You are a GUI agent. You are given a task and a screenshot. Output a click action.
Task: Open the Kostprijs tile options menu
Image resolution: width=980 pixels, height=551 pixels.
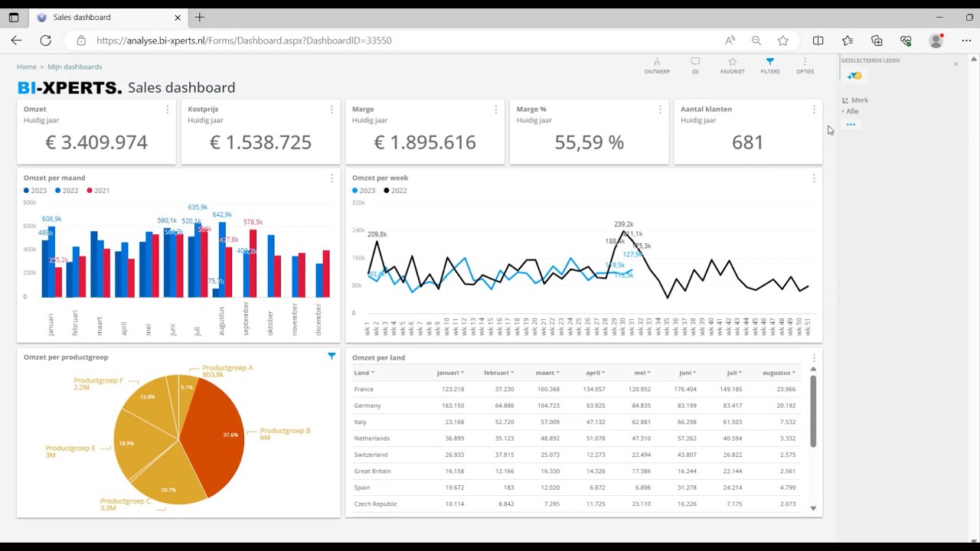click(x=332, y=109)
